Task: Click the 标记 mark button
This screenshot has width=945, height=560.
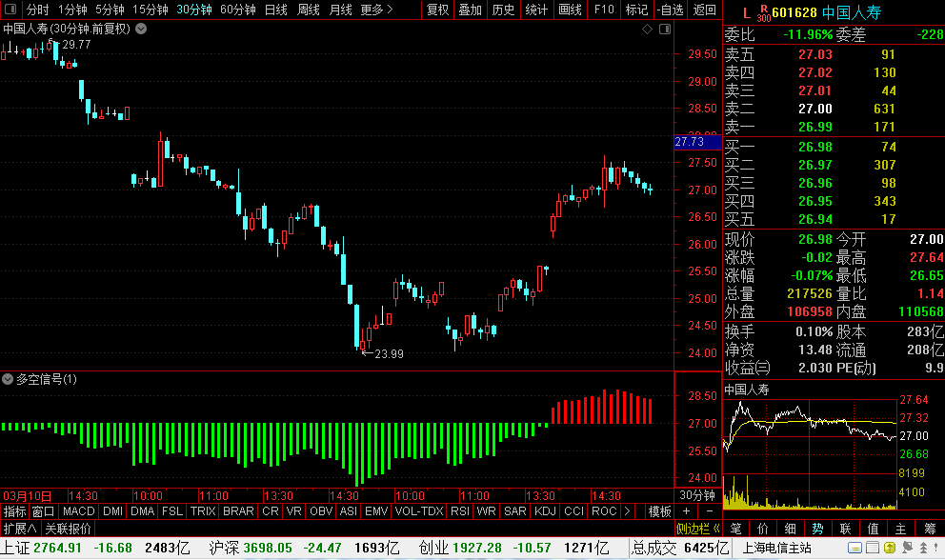Action: coord(636,10)
